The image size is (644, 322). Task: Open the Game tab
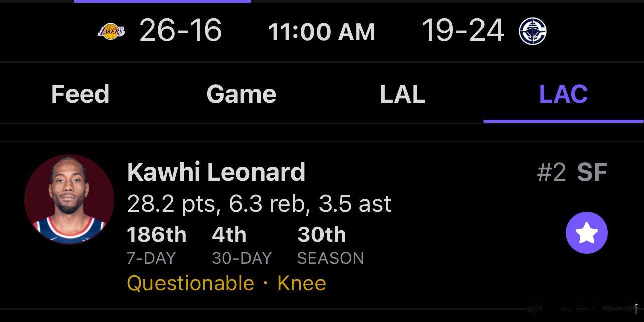(x=241, y=94)
